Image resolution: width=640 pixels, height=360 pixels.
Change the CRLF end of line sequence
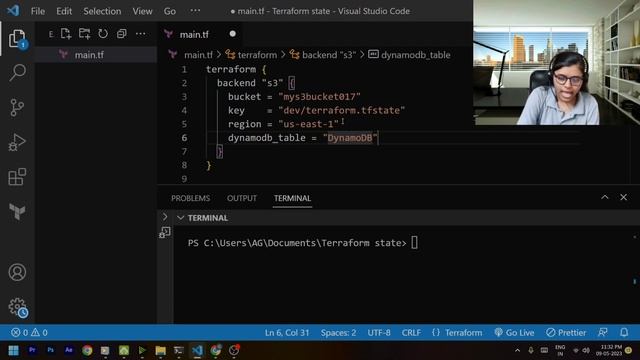(411, 333)
